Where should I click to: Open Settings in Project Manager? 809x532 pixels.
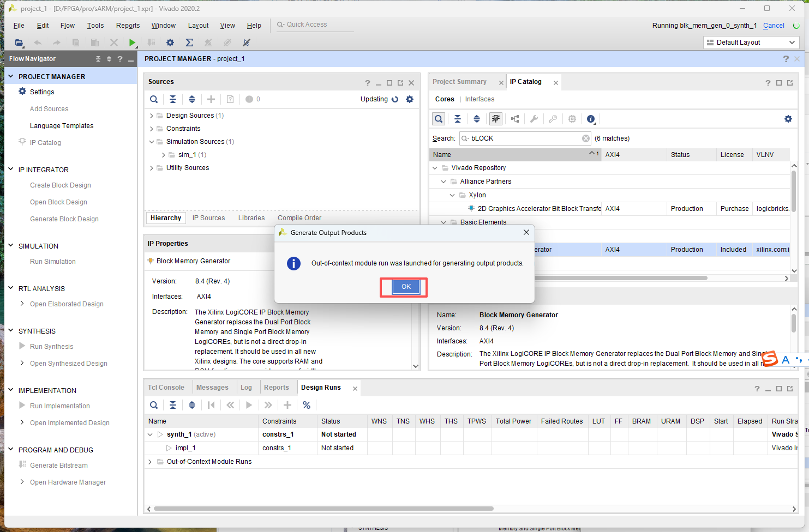click(42, 92)
